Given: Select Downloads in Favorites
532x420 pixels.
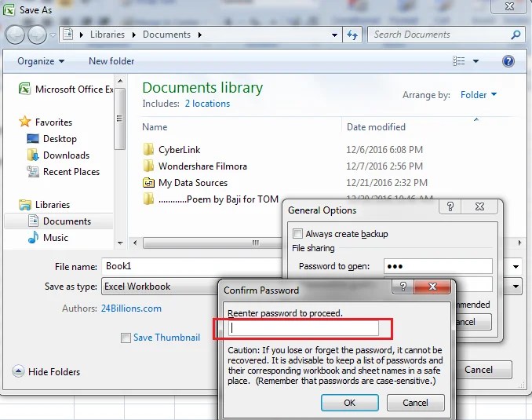Looking at the screenshot, I should [x=58, y=155].
